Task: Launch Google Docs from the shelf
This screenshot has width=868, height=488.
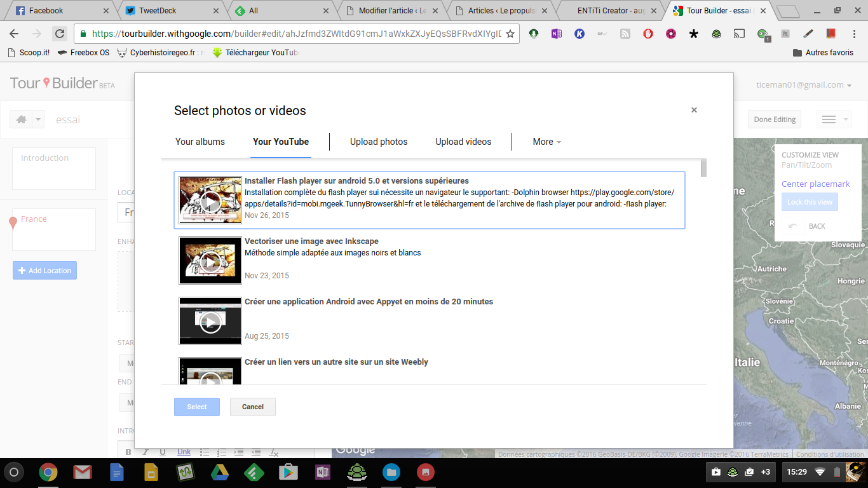Action: (x=116, y=472)
